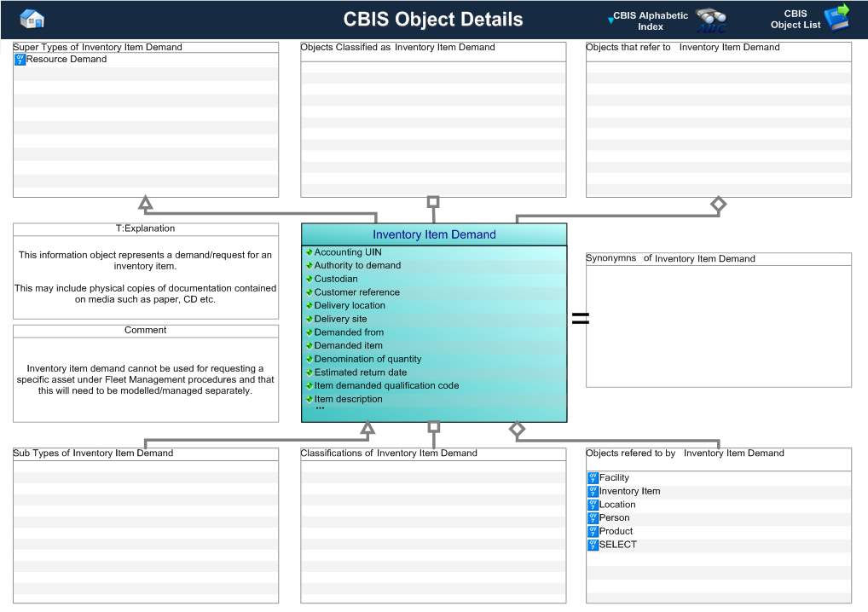
Task: Select the Accounting UIN attribute
Action: [348, 252]
